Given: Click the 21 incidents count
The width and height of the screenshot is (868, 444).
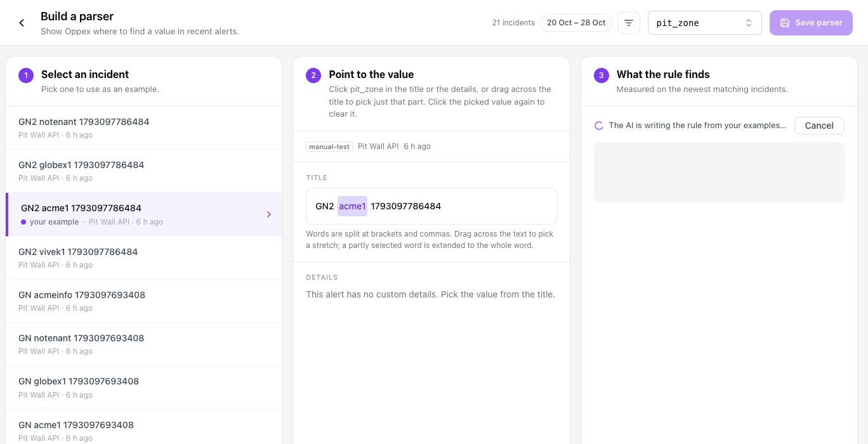Looking at the screenshot, I should point(513,23).
